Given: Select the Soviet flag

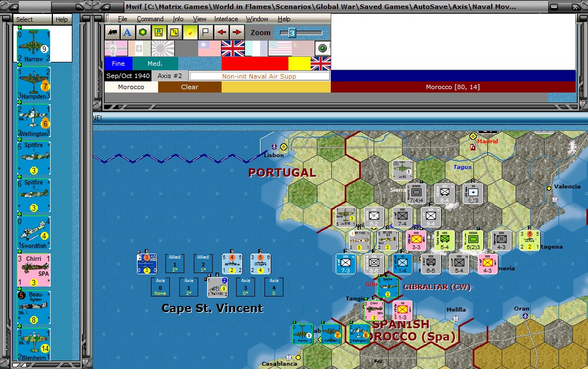Looking at the screenshot, I should [303, 48].
